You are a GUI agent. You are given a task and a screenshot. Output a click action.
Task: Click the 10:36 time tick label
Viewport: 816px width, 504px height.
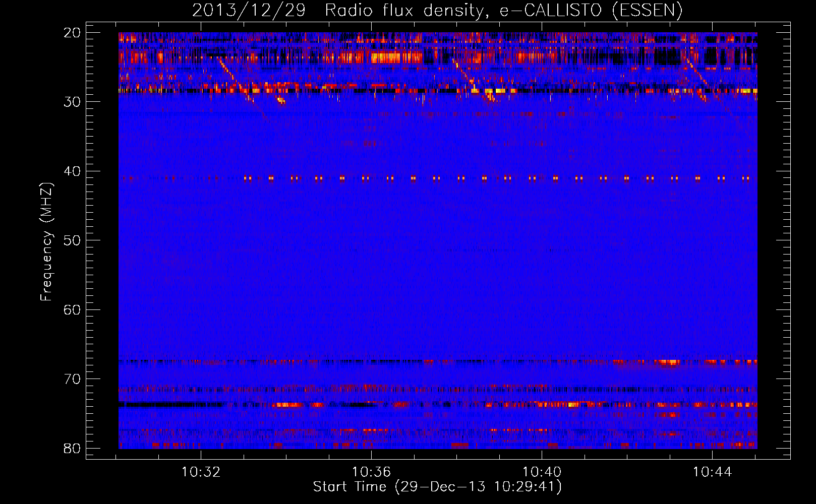tap(372, 472)
